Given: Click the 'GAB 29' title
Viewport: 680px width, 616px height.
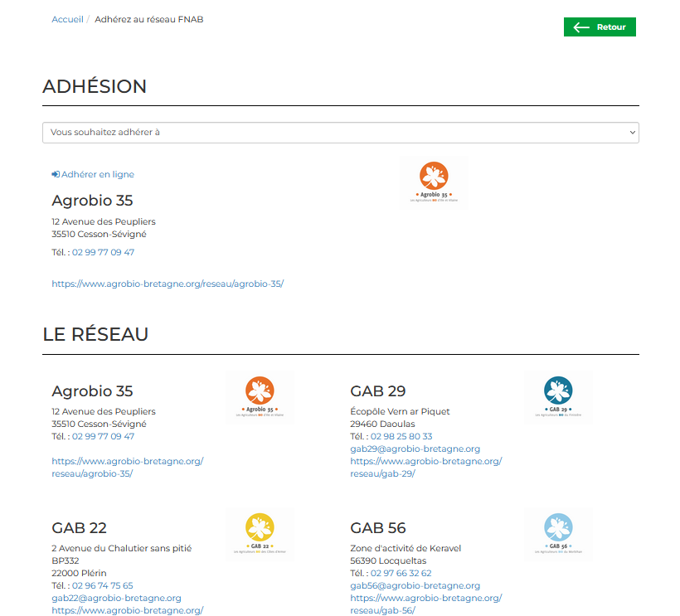Looking at the screenshot, I should (377, 391).
